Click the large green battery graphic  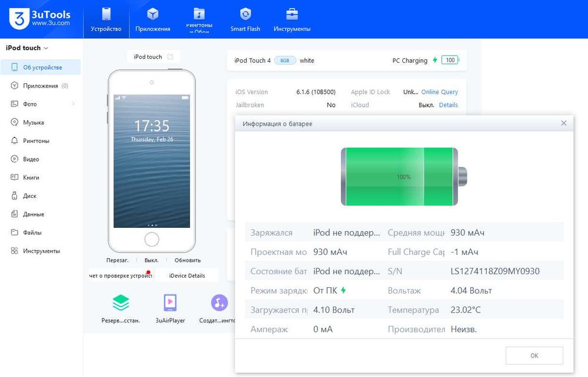pos(403,177)
